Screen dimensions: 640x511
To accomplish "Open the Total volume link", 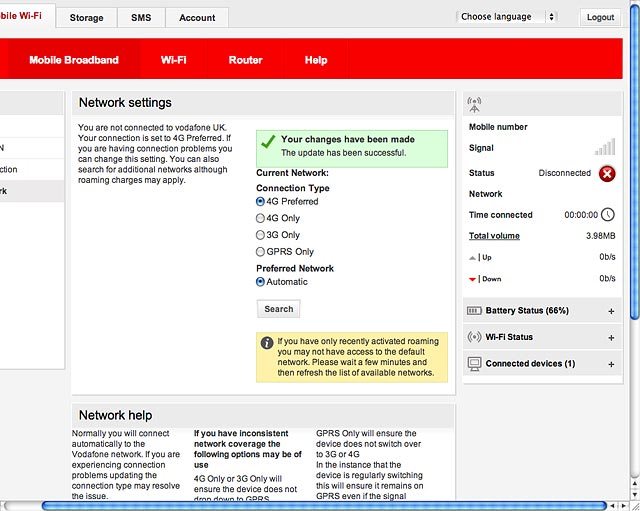I will click(x=494, y=236).
